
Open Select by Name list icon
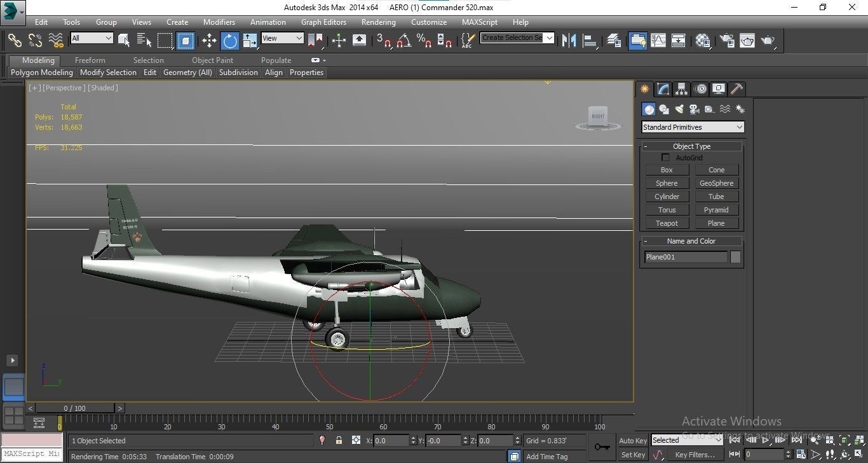(x=144, y=41)
